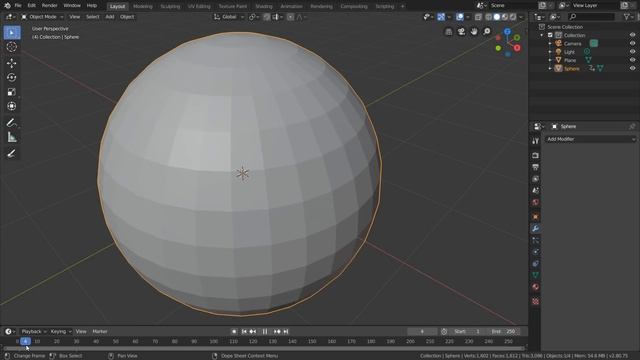Image resolution: width=640 pixels, height=360 pixels.
Task: Select the Annotate tool
Action: 12,122
